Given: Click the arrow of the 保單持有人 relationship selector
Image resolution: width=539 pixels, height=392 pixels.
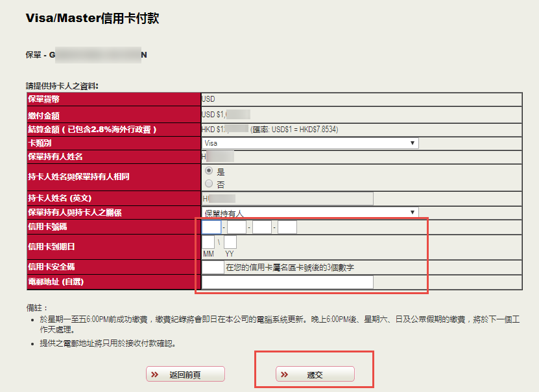Looking at the screenshot, I should coord(413,213).
